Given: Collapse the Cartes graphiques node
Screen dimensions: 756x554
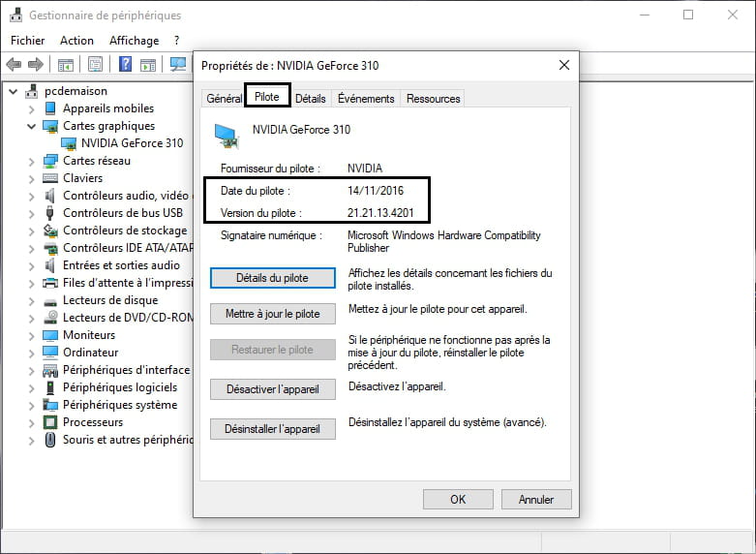Looking at the screenshot, I should [31, 127].
